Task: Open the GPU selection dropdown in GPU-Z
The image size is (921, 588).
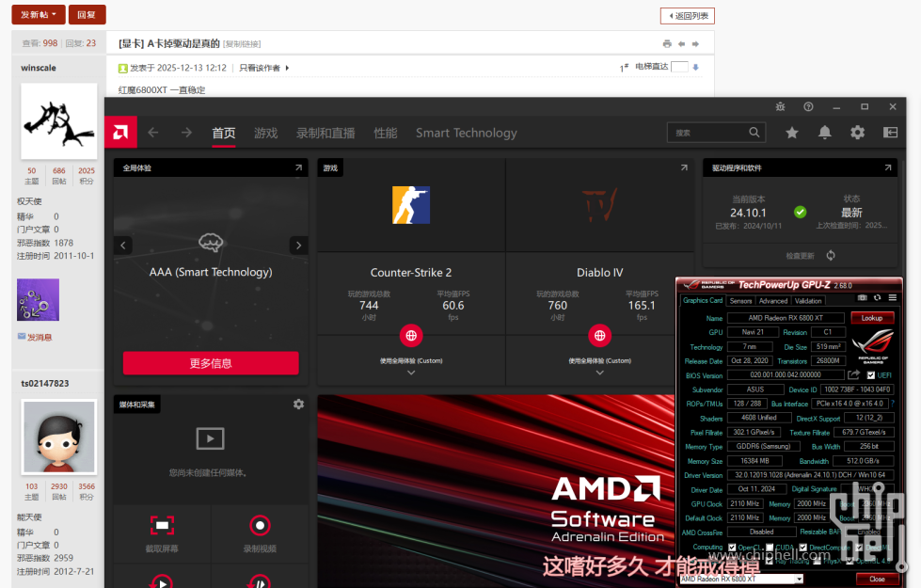Action: tap(799, 579)
